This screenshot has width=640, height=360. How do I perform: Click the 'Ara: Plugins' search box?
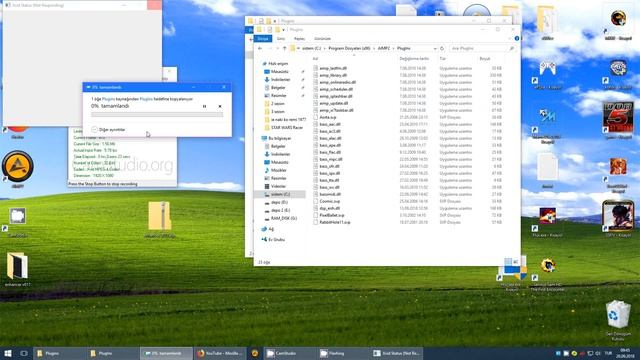click(482, 48)
